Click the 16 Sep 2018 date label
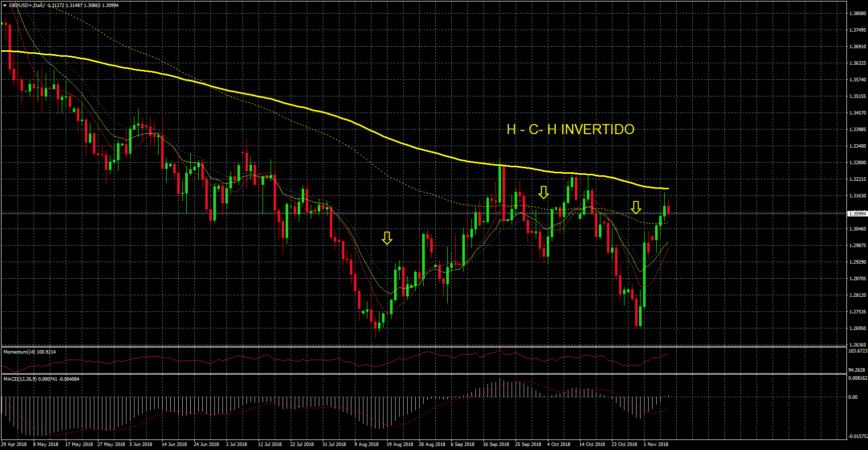The image size is (868, 450). tap(495, 444)
